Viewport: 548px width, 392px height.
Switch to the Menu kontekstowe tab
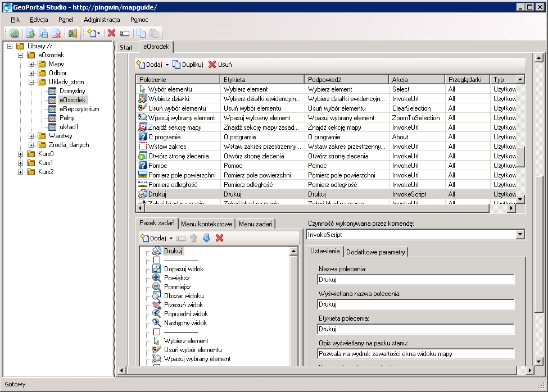click(206, 224)
